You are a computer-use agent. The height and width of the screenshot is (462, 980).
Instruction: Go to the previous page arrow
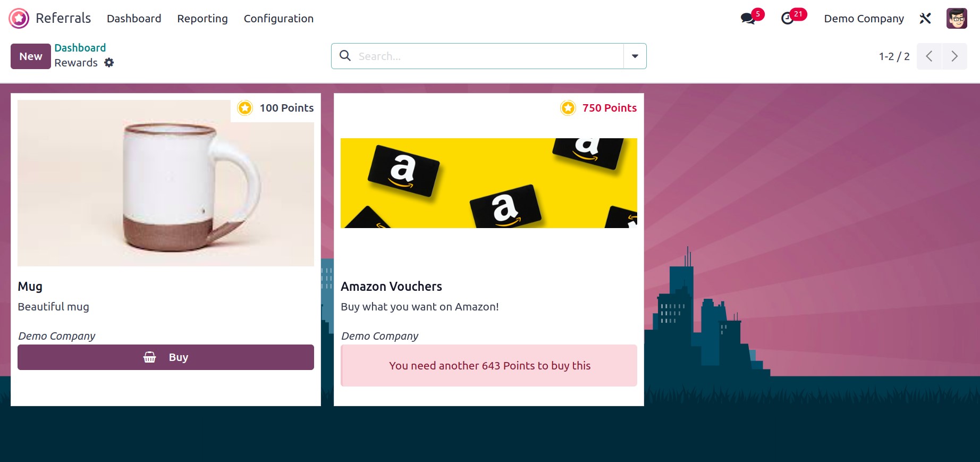click(x=929, y=56)
